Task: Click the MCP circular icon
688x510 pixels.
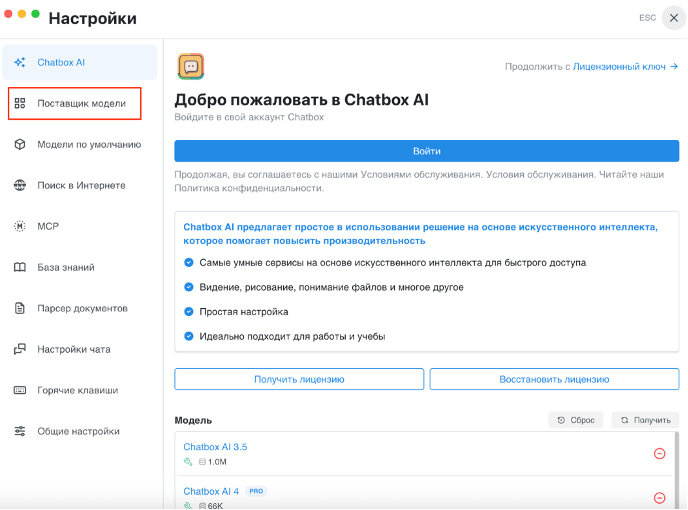Action: (20, 226)
